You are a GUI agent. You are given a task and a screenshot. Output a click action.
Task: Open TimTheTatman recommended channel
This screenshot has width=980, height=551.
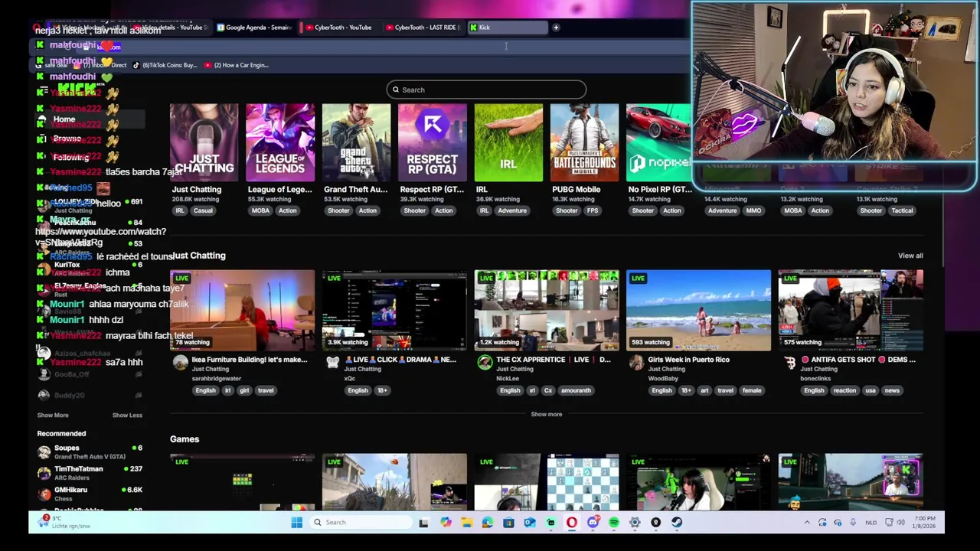coord(90,473)
